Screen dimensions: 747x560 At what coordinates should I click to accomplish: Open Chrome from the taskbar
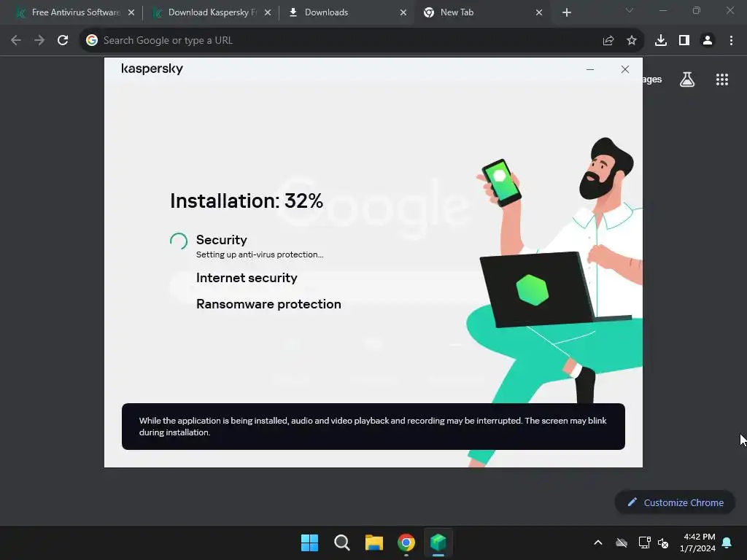pos(406,542)
